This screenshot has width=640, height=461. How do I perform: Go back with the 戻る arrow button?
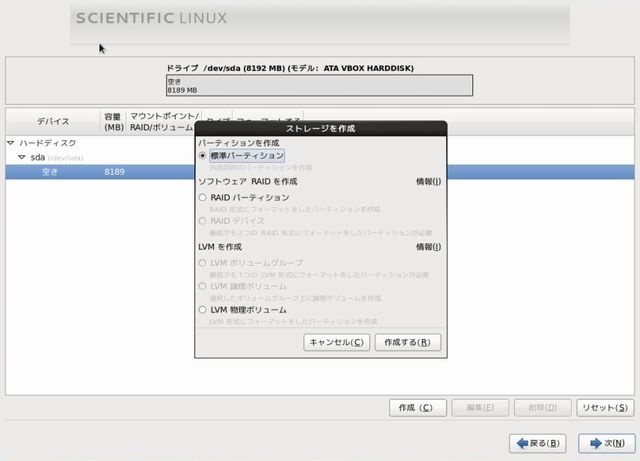point(539,442)
